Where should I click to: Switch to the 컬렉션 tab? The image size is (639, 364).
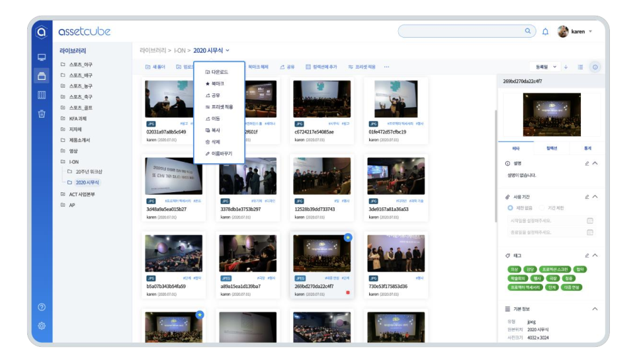[552, 149]
